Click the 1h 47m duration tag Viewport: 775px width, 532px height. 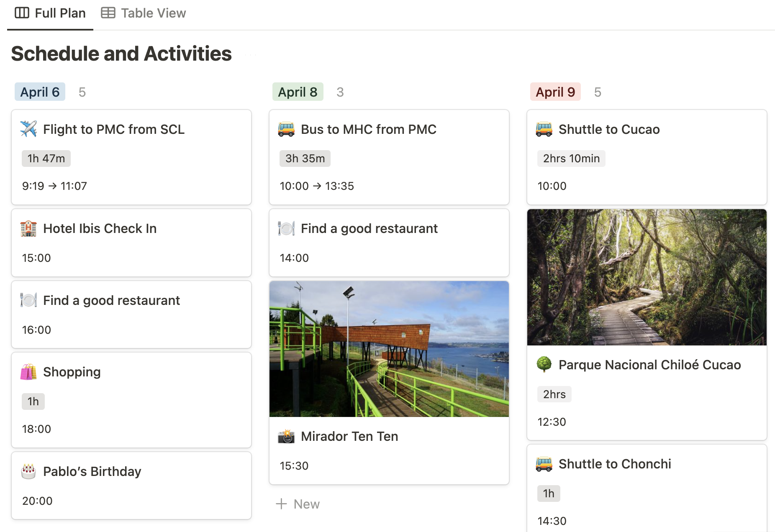(46, 159)
